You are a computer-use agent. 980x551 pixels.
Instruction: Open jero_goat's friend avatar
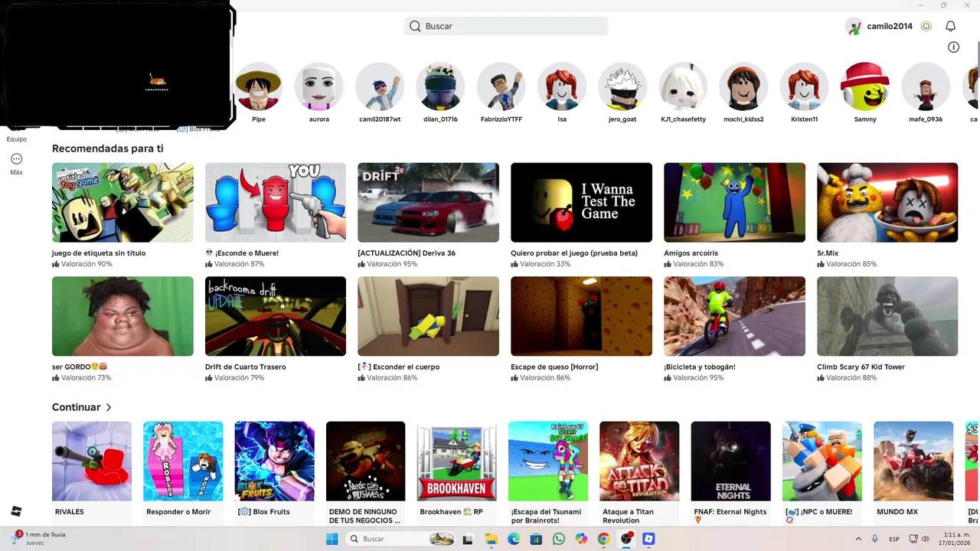point(622,86)
